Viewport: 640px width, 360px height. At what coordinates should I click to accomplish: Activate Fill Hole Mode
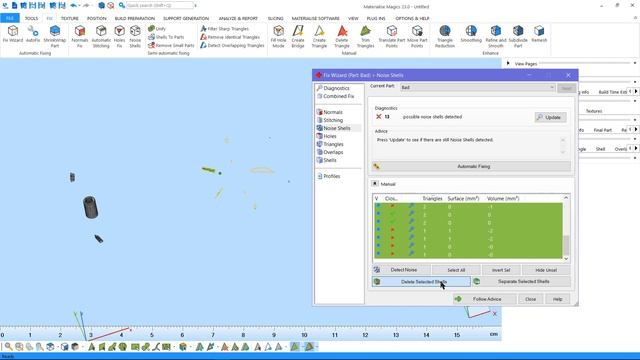[278, 36]
